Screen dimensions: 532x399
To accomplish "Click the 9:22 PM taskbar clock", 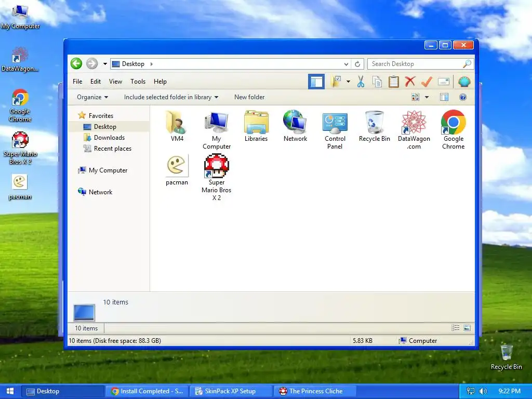I will [509, 391].
